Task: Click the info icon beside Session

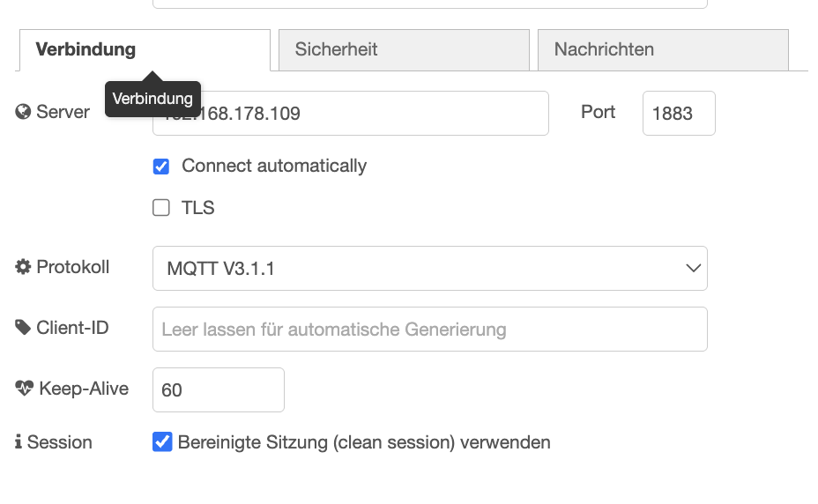Action: pyautogui.click(x=19, y=442)
